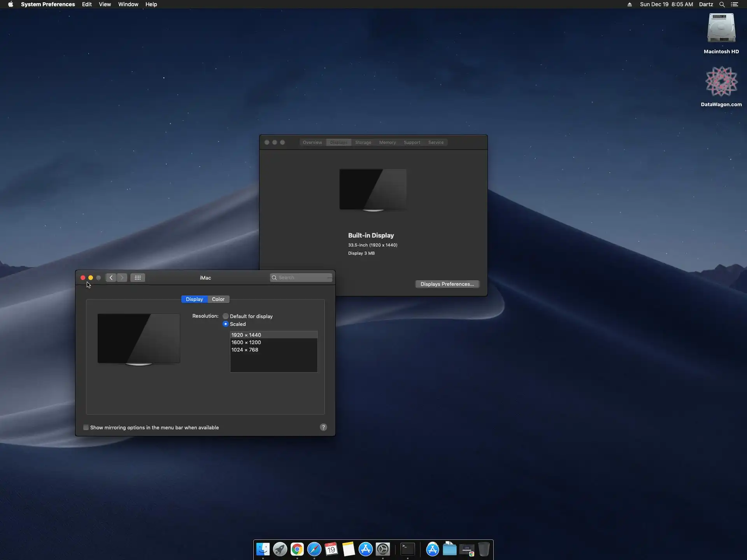The height and width of the screenshot is (560, 747).
Task: Select the Scaled resolution option
Action: (x=226, y=324)
